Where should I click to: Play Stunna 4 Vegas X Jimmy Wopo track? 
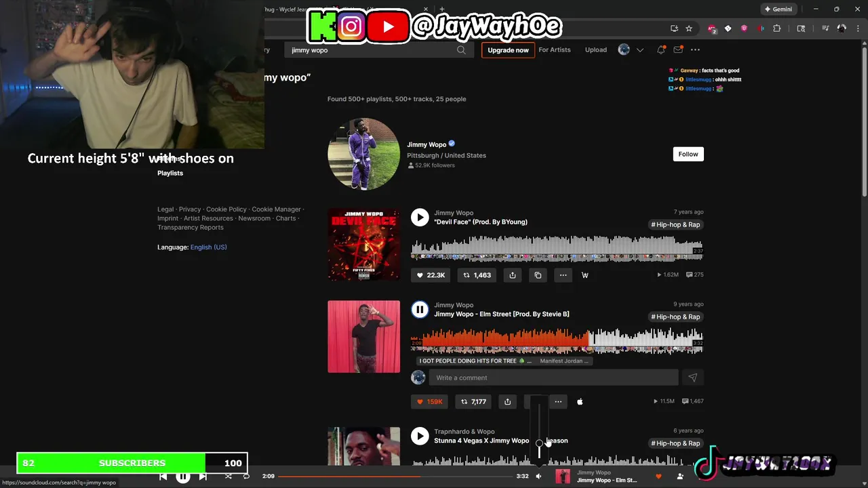pyautogui.click(x=420, y=436)
